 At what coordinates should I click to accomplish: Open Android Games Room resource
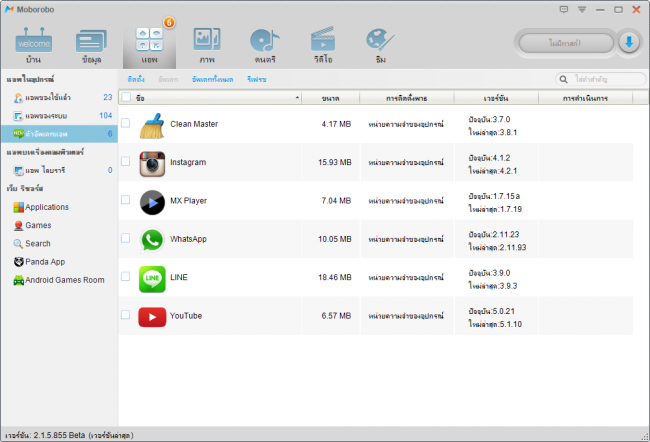click(65, 280)
